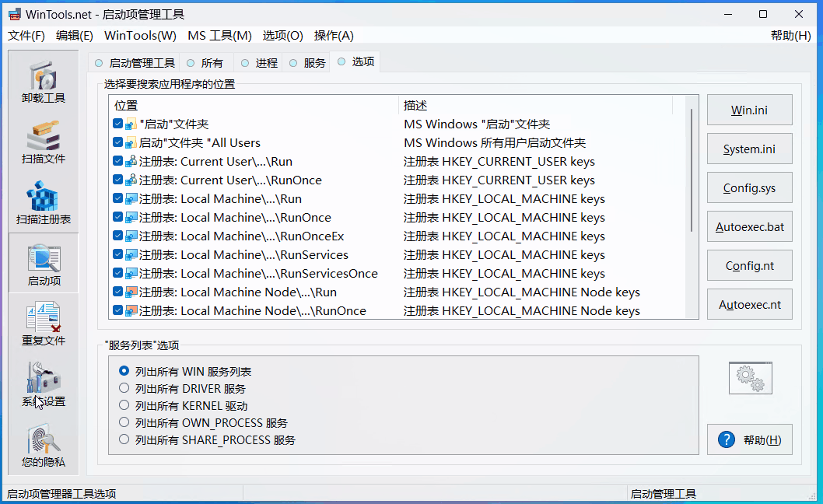Click 启动项管理器工具选项 status bar text
The width and height of the screenshot is (823, 504).
[x=61, y=494]
